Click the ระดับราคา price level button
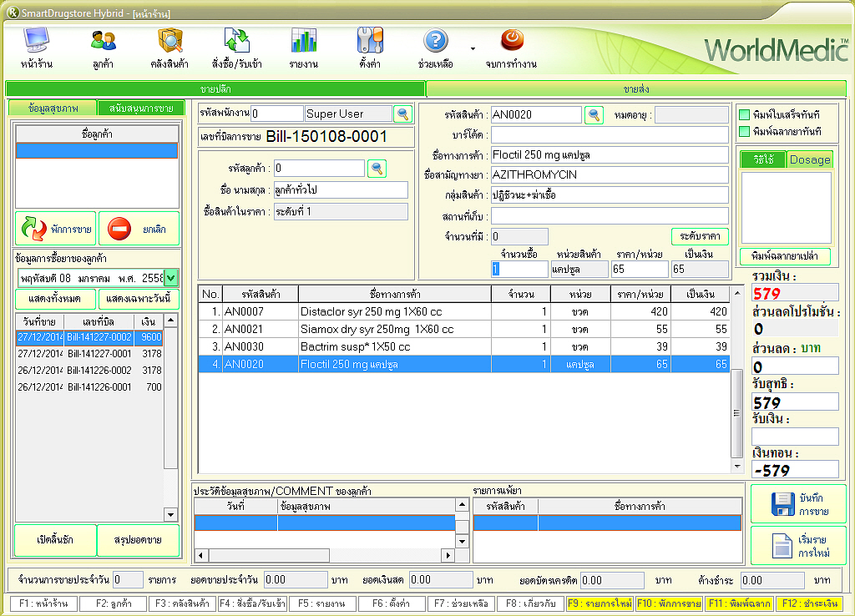Screen dimensions: 855x616 (x=700, y=236)
